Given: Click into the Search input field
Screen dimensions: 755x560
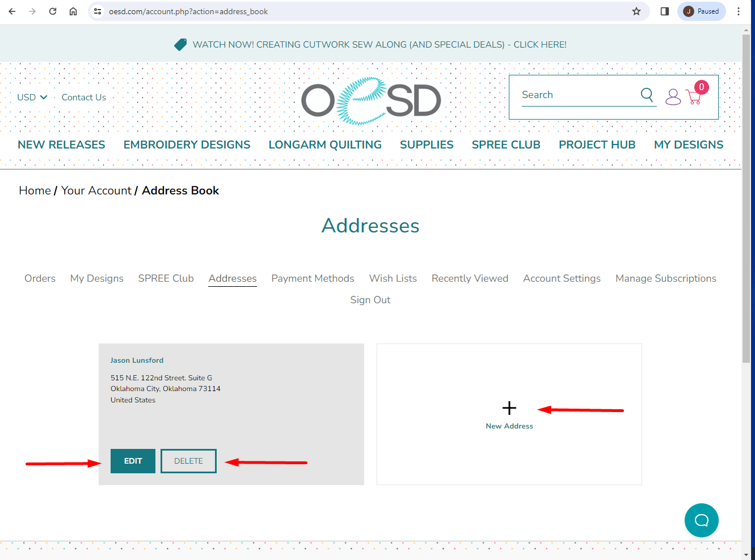Looking at the screenshot, I should coord(577,95).
